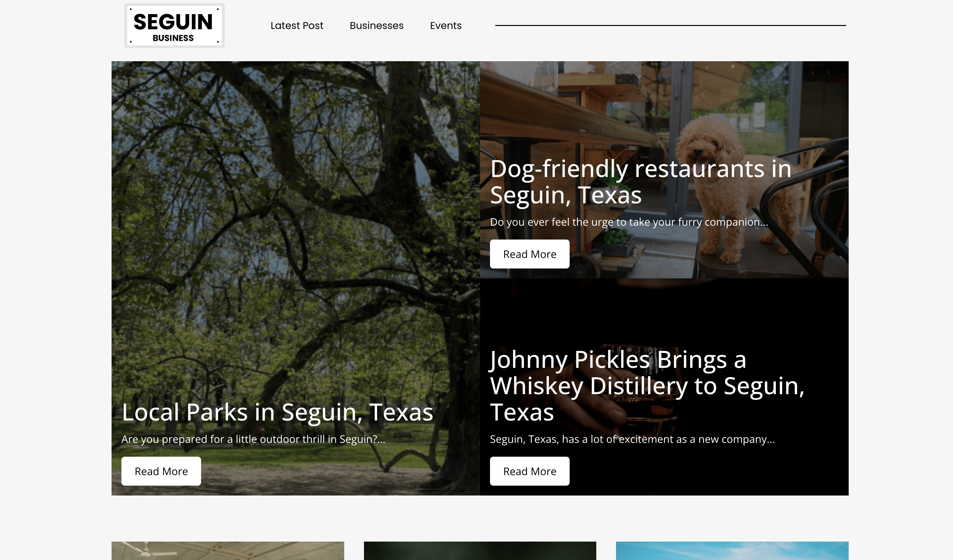Open the Businesses menu item

(376, 25)
